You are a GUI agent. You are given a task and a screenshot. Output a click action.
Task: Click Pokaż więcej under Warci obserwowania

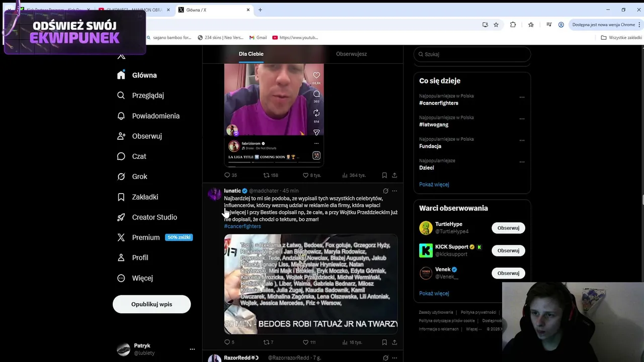pos(434,294)
